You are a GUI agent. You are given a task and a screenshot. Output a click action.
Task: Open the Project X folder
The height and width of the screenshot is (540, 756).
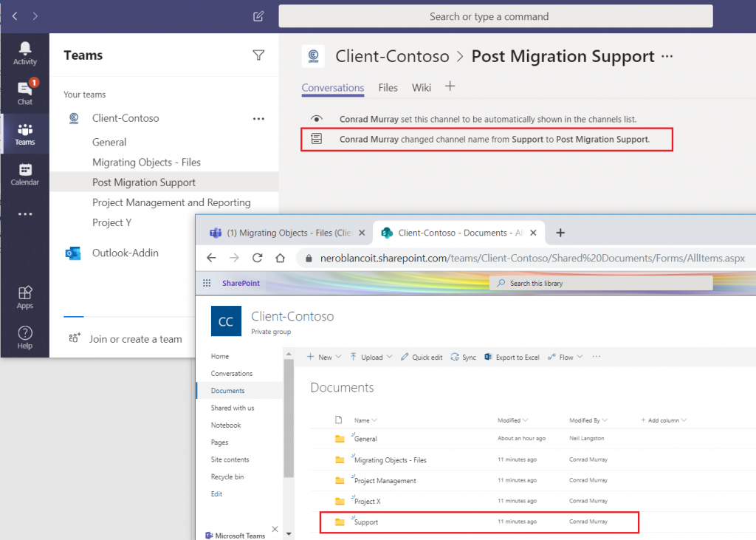368,502
